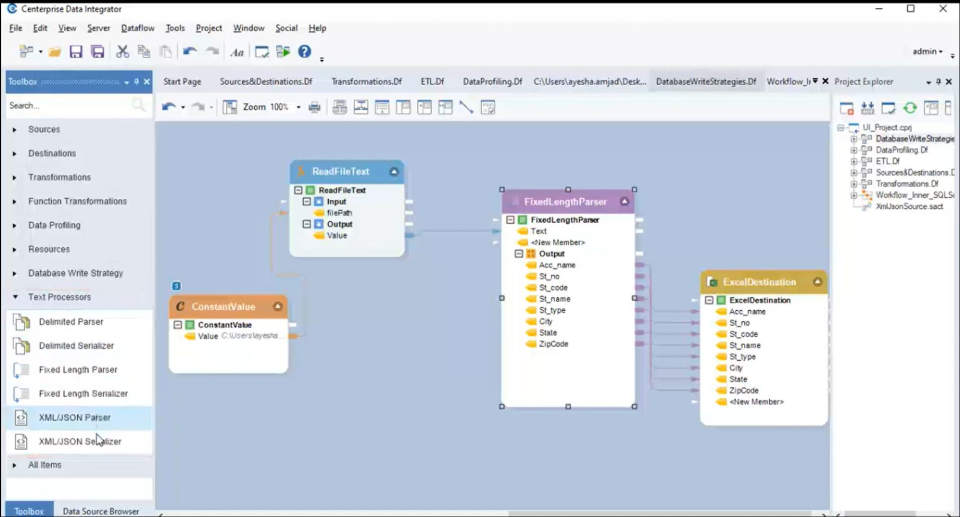Click the Save icon in main toolbar
Image resolution: width=960 pixels, height=517 pixels.
click(76, 52)
